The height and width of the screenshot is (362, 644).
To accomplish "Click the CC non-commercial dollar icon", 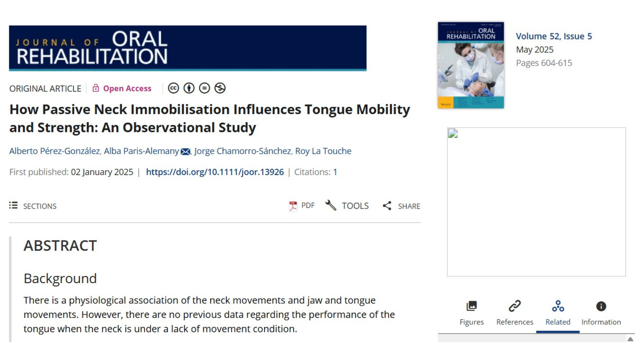I will [220, 88].
